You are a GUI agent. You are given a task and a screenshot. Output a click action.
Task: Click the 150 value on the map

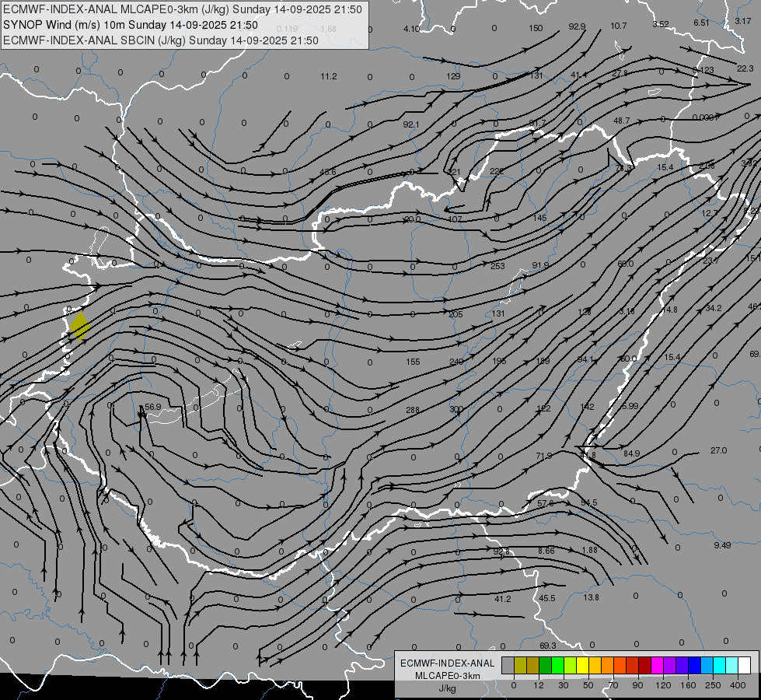[536, 28]
